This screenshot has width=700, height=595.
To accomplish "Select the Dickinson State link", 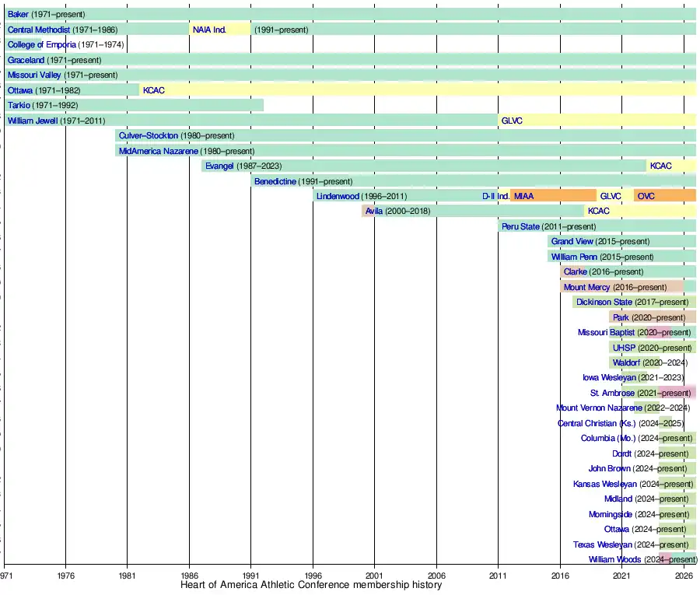I will (604, 302).
